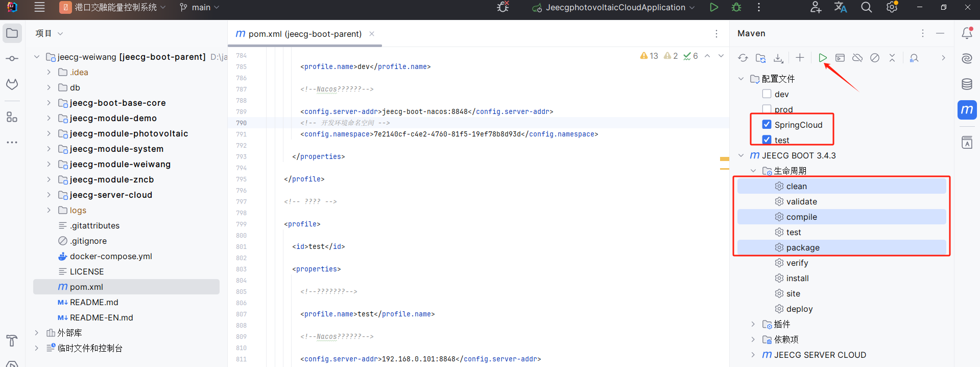Toggle Maven offline mode

(857, 58)
